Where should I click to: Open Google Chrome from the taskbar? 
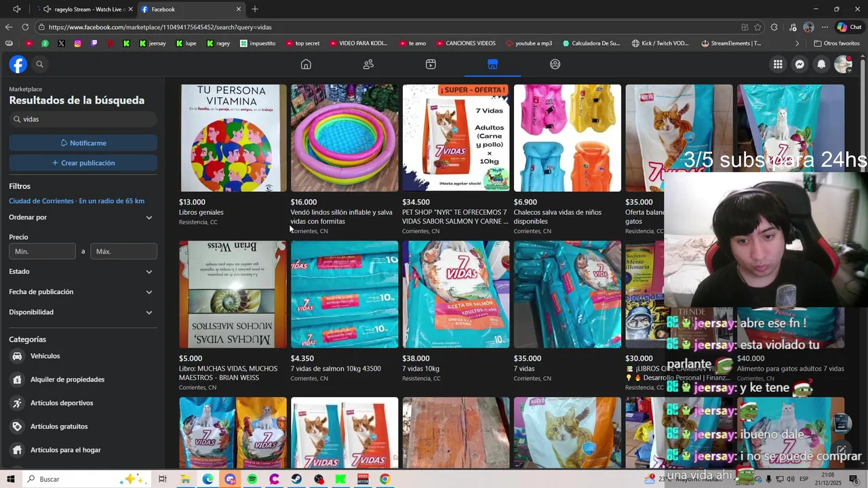384,479
